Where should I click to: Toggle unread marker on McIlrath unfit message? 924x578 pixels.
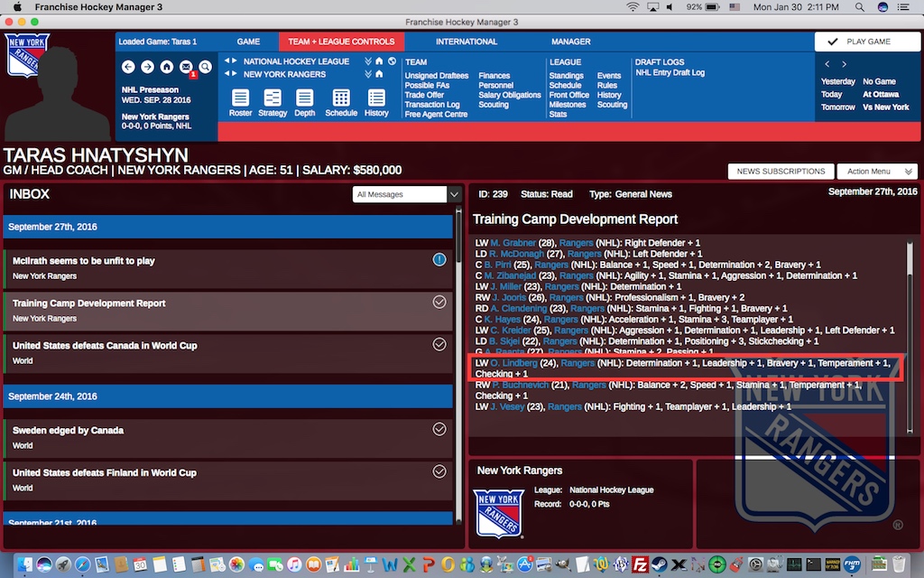[439, 259]
